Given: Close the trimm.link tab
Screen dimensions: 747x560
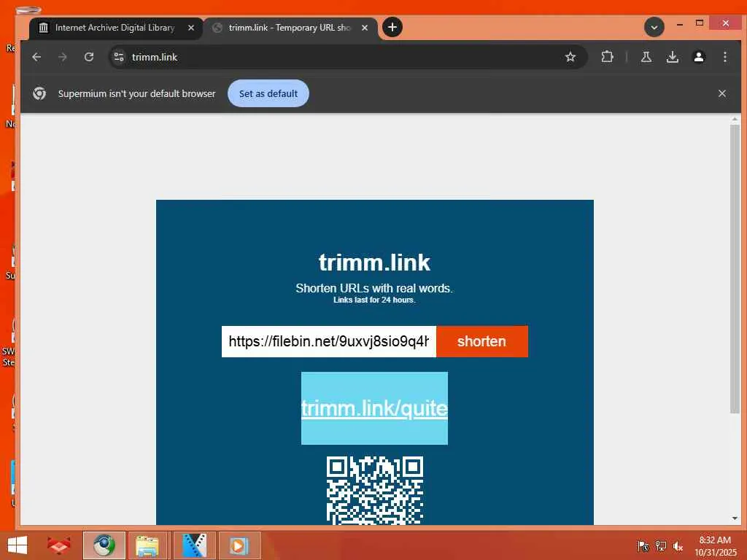Looking at the screenshot, I should click(365, 28).
